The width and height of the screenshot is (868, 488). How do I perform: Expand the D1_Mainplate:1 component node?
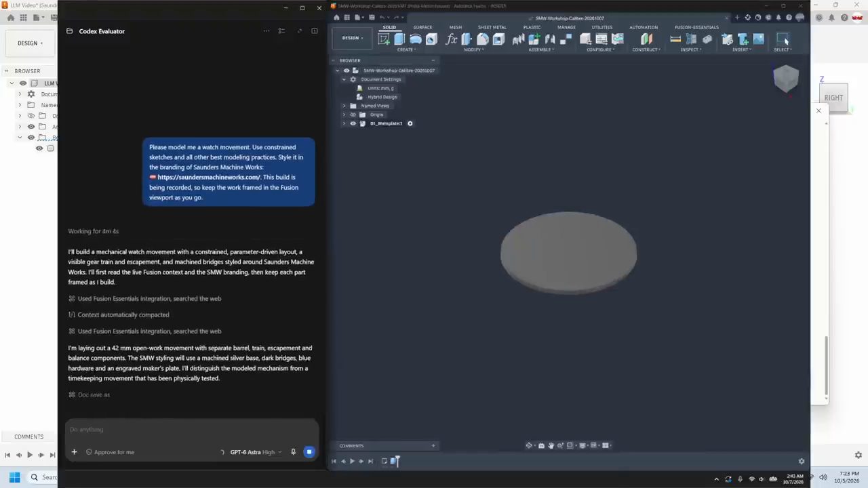point(344,123)
